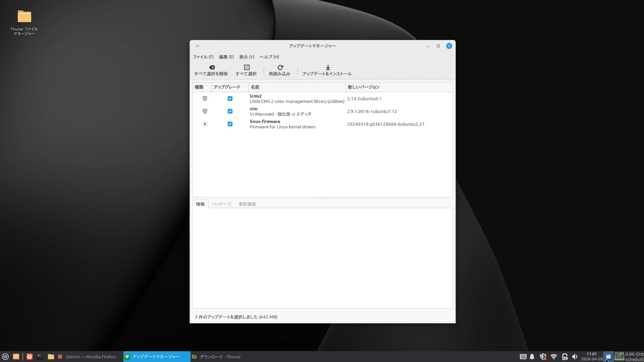The width and height of the screenshot is (644, 362).
Task: Click the pane divider handle above the tabs
Action: click(x=323, y=198)
